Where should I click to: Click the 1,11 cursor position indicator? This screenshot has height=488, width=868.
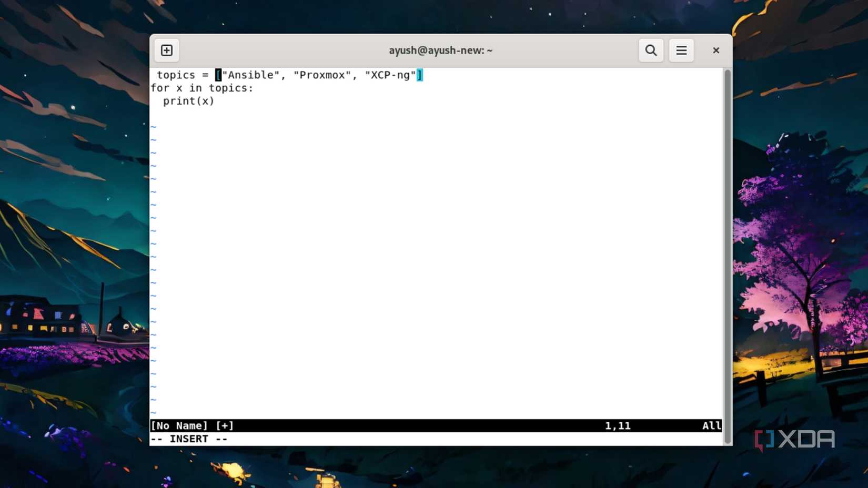click(618, 426)
